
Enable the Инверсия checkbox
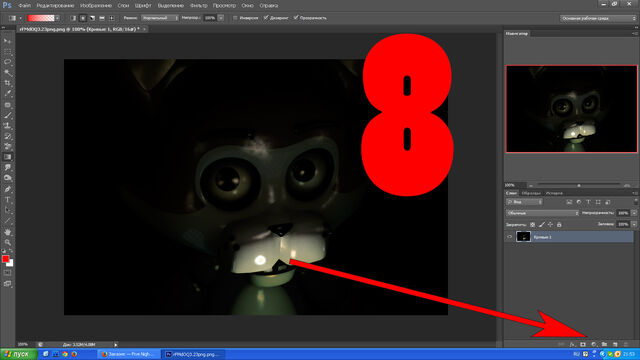pos(235,18)
